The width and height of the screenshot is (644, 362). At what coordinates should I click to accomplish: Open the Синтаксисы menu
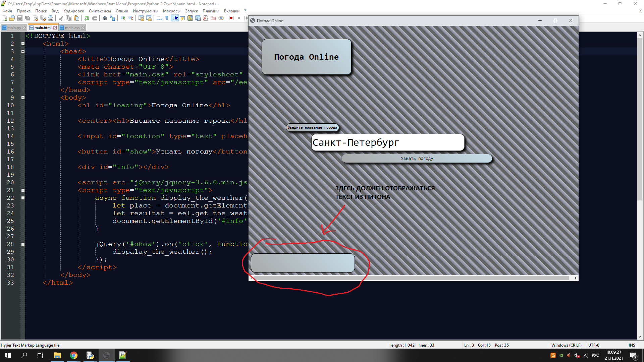[100, 11]
